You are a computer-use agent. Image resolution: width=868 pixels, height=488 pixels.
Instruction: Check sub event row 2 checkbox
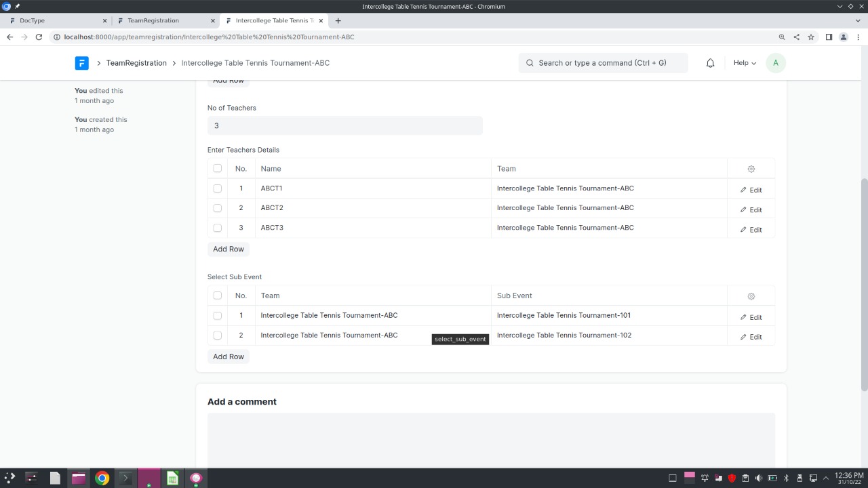(x=217, y=335)
